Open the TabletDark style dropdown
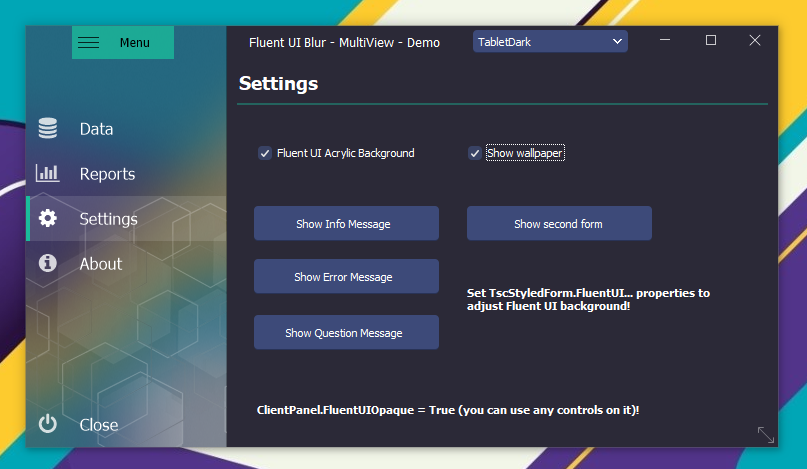Viewport: 807px width, 469px height. [550, 42]
